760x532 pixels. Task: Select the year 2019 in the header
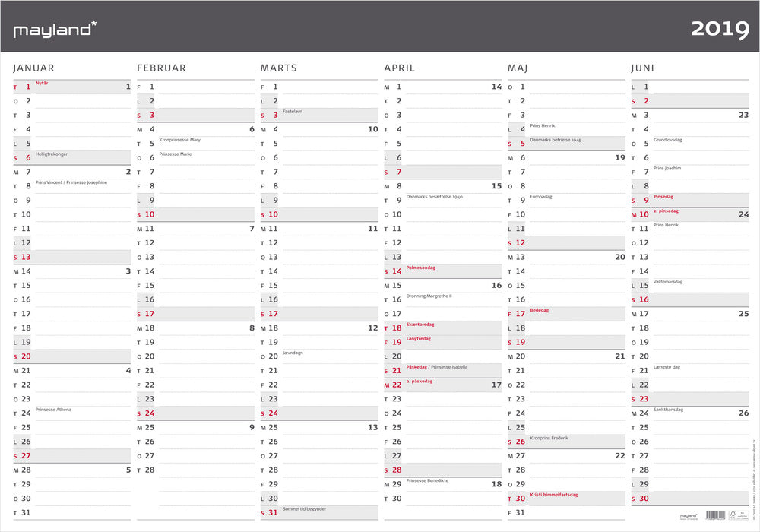(720, 29)
